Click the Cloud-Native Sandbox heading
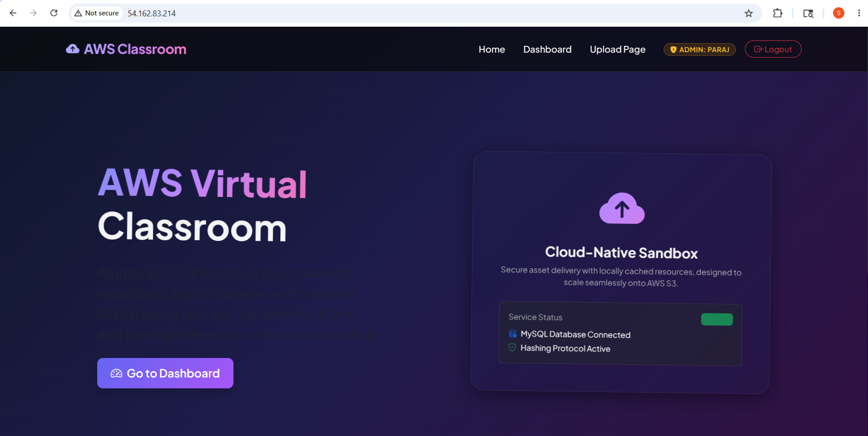Image resolution: width=868 pixels, height=436 pixels. [621, 252]
